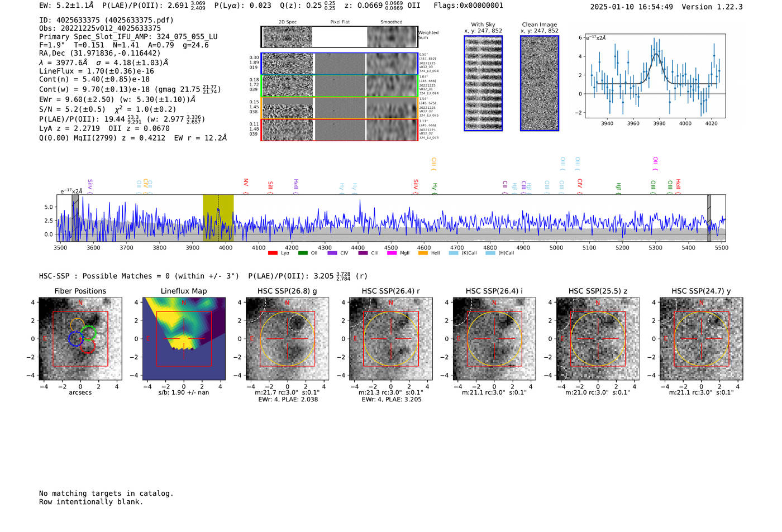Click the Flags:0x00000001 header text

[x=468, y=6]
